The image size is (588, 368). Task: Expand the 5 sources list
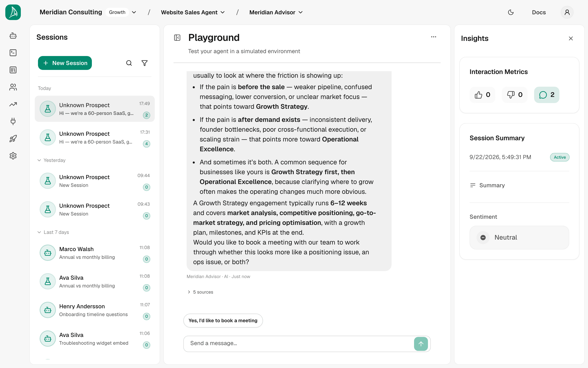pyautogui.click(x=200, y=292)
